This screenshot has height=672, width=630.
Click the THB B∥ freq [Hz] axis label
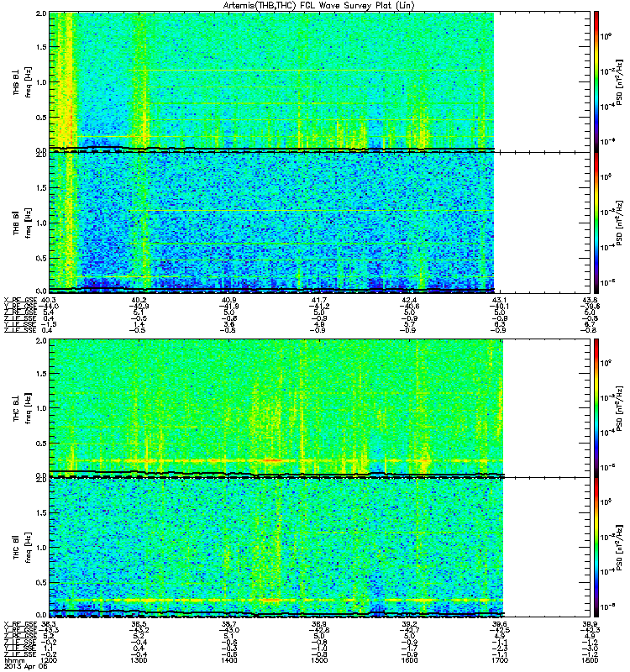point(29,223)
